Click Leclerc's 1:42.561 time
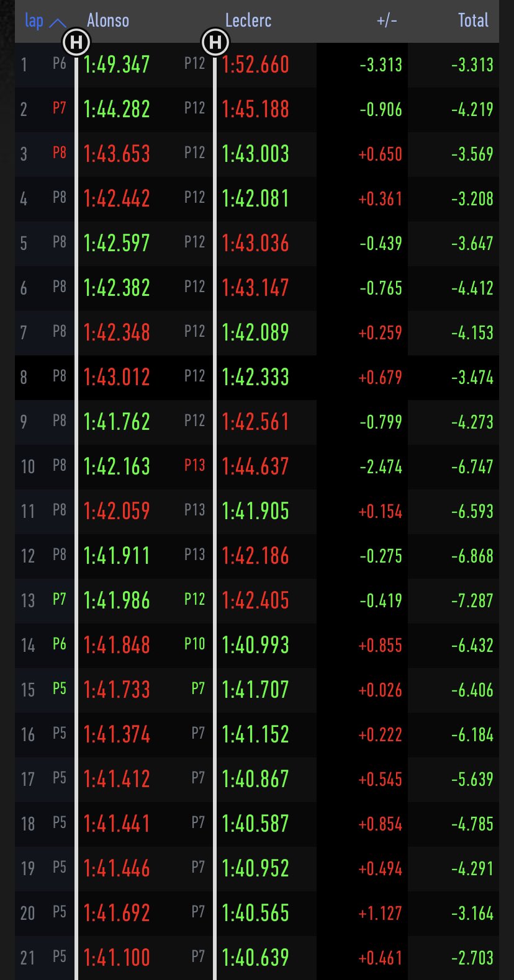Screen dimensions: 514x980 pyautogui.click(x=256, y=422)
